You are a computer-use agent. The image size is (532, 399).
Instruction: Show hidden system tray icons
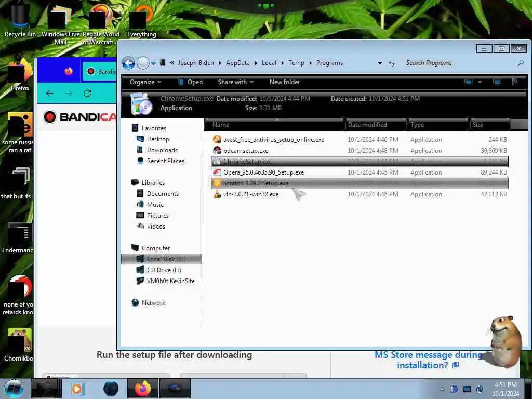point(442,389)
